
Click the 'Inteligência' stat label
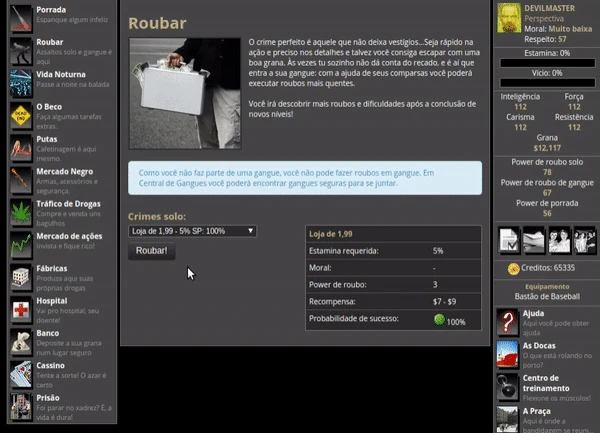click(520, 97)
